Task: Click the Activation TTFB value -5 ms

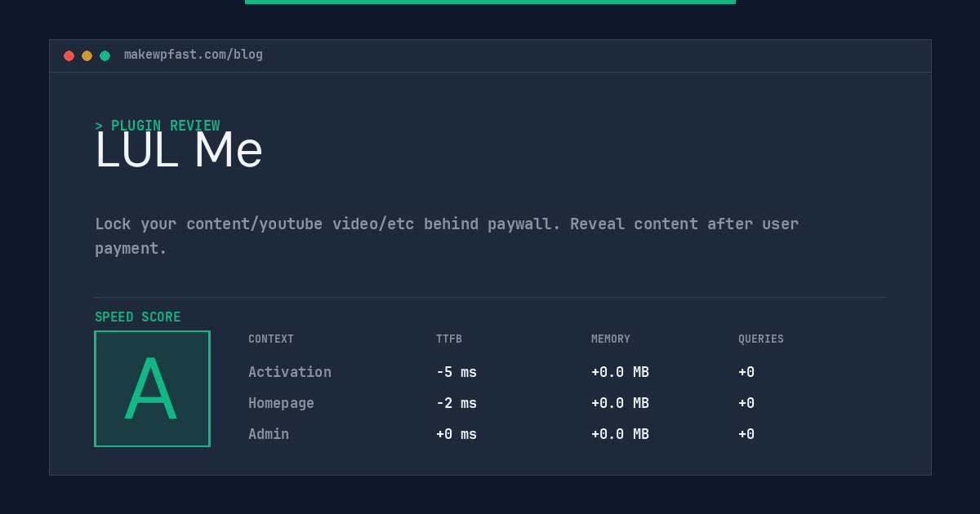Action: pyautogui.click(x=457, y=372)
